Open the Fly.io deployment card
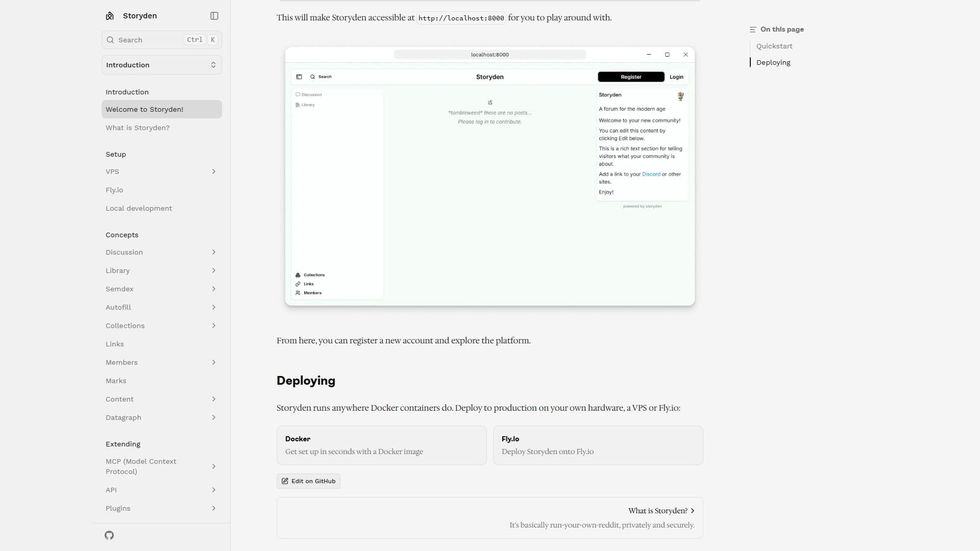 pyautogui.click(x=598, y=445)
